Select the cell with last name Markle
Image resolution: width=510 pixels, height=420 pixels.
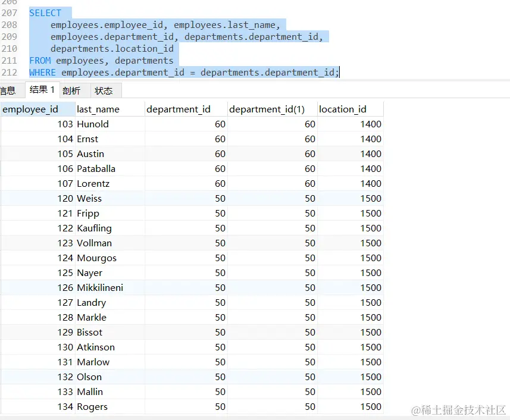(110, 318)
